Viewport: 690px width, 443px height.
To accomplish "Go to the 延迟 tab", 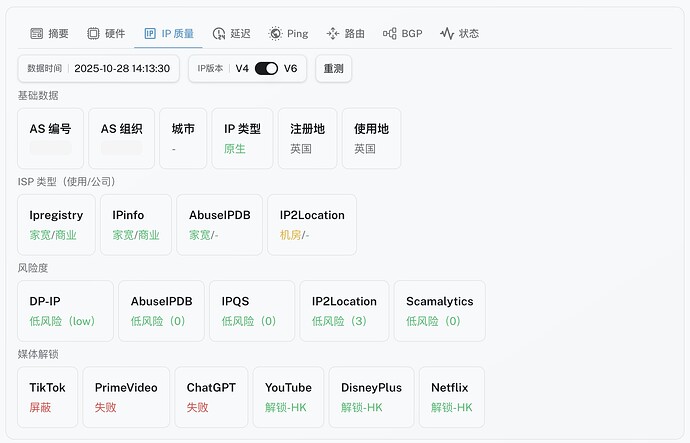I will [x=231, y=33].
